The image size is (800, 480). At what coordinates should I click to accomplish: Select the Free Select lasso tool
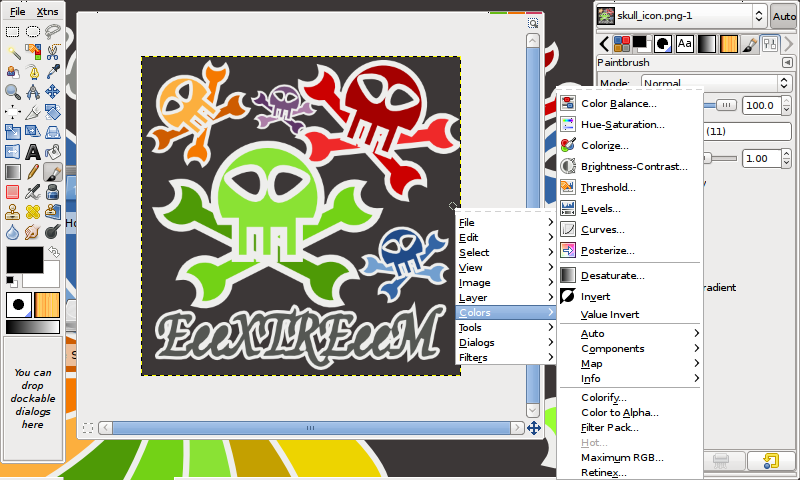tap(53, 32)
